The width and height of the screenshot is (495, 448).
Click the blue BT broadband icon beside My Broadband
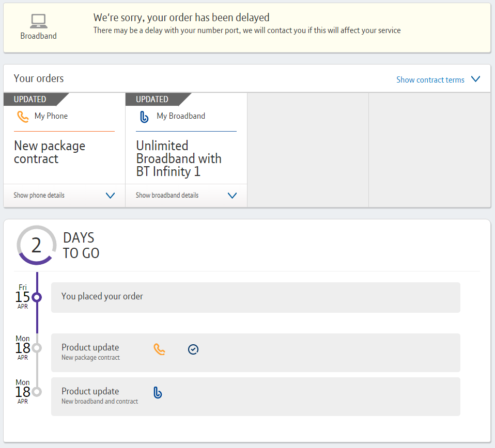click(x=144, y=117)
